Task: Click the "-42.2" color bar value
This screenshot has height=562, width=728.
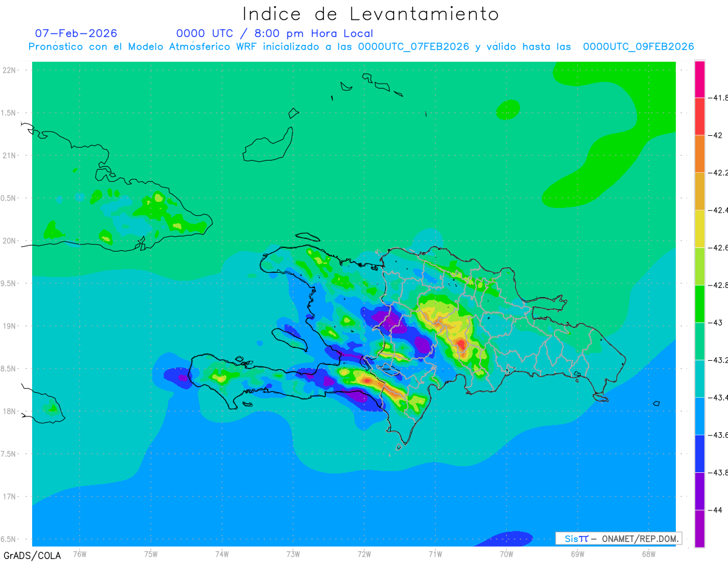Action: point(719,173)
